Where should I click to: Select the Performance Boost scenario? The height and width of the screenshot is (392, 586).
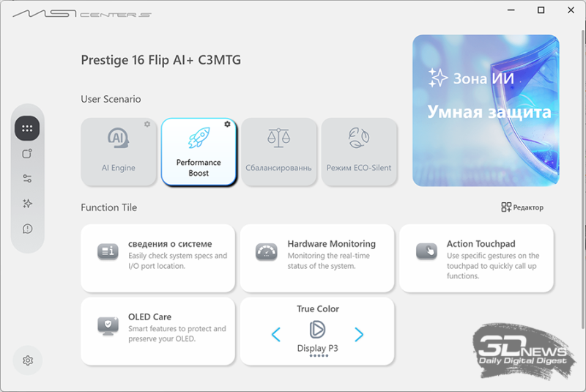(199, 152)
